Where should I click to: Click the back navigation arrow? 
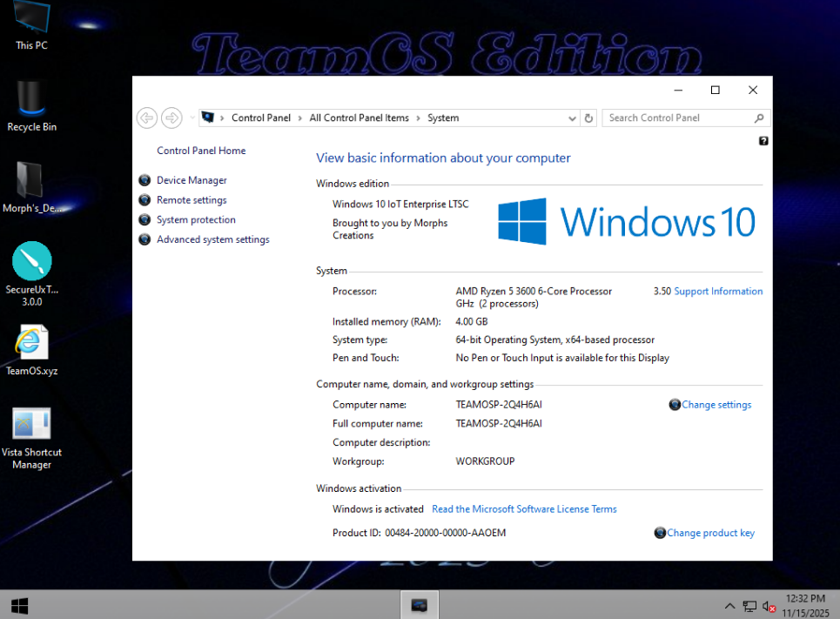tap(147, 118)
